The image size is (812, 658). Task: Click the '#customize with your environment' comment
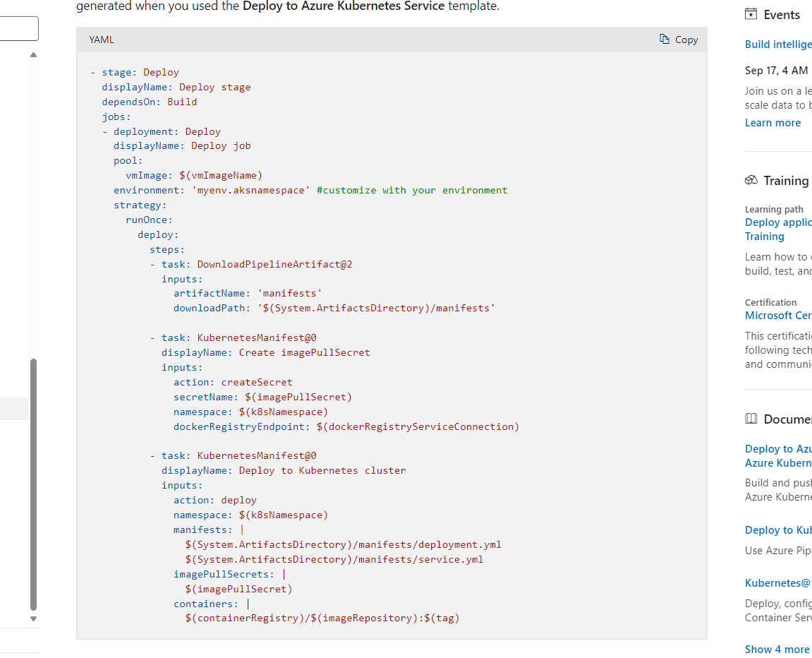(x=412, y=190)
